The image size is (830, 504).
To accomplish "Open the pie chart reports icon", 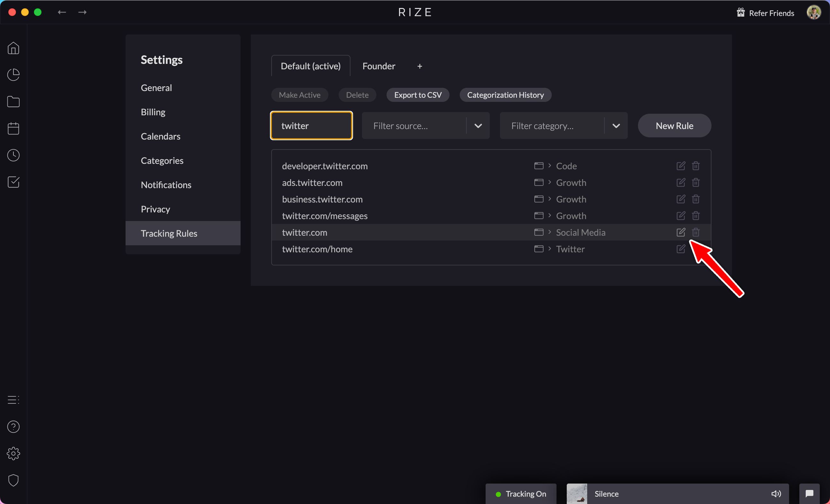I will pyautogui.click(x=13, y=75).
